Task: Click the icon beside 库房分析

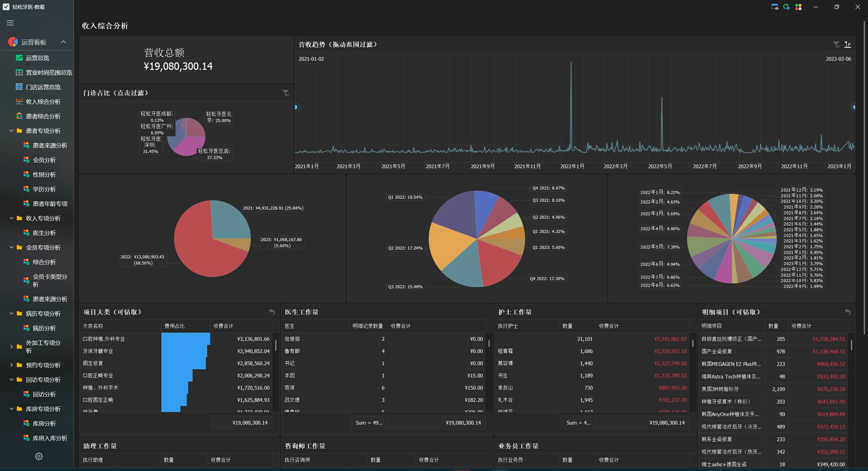Action: (x=26, y=424)
